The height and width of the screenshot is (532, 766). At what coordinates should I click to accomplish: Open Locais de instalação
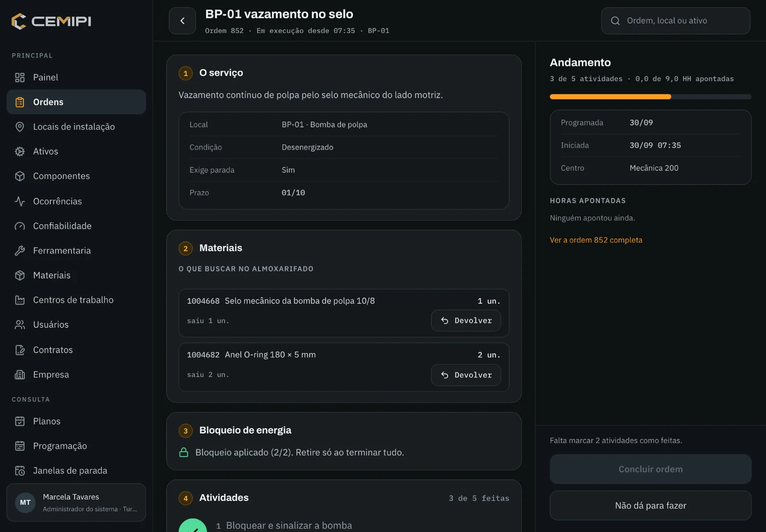(x=76, y=127)
